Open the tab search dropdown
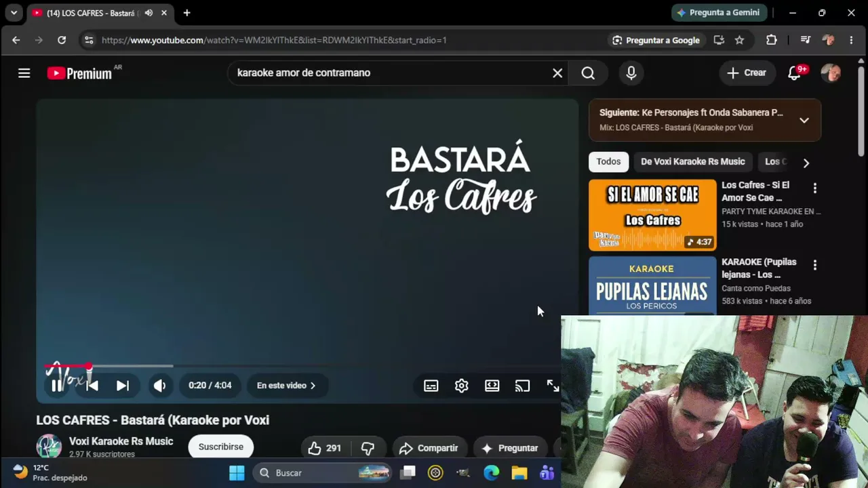The height and width of the screenshot is (488, 868). [14, 13]
